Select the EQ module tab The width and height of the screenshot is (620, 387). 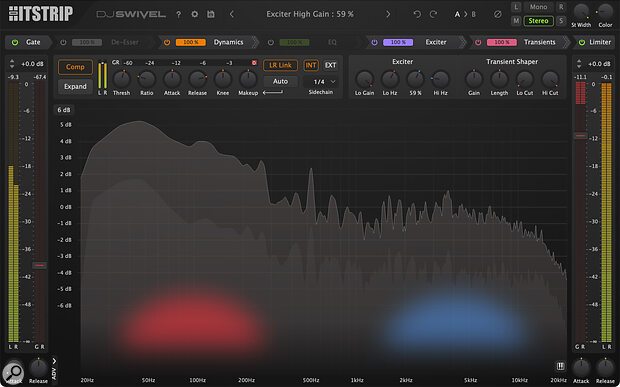pos(332,42)
